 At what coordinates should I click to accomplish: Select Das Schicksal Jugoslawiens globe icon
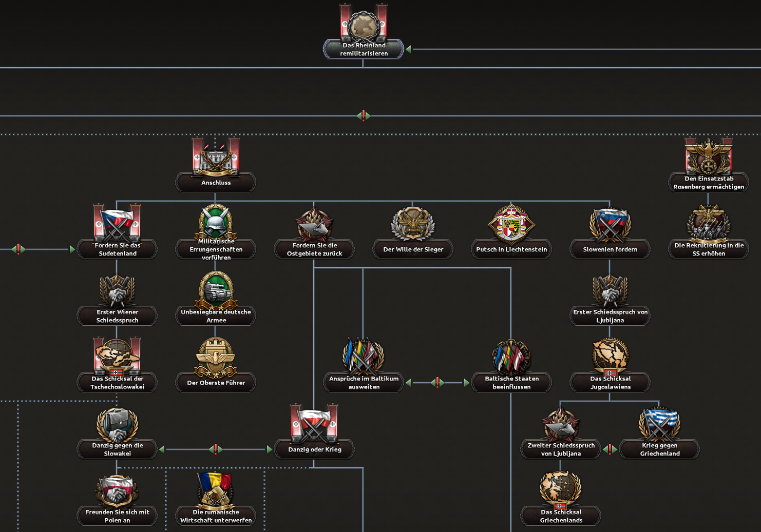610,357
